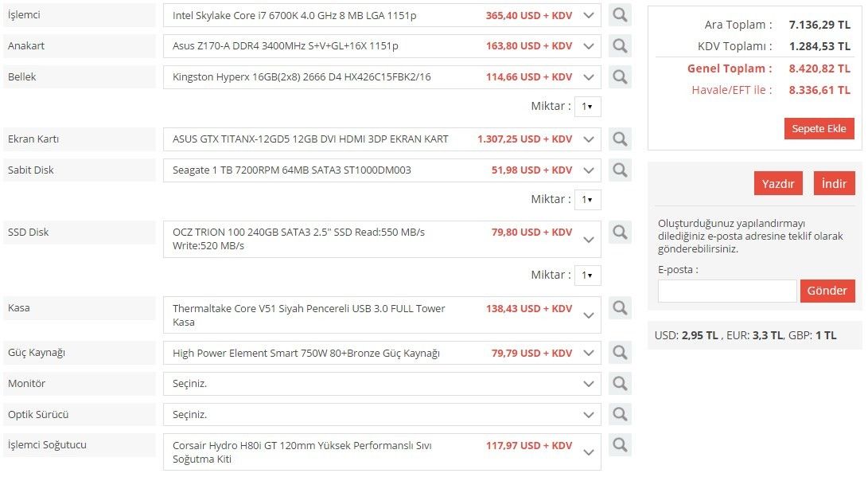Click search icon for Ekran Kartı row
This screenshot has height=477, width=868.
[x=620, y=139]
